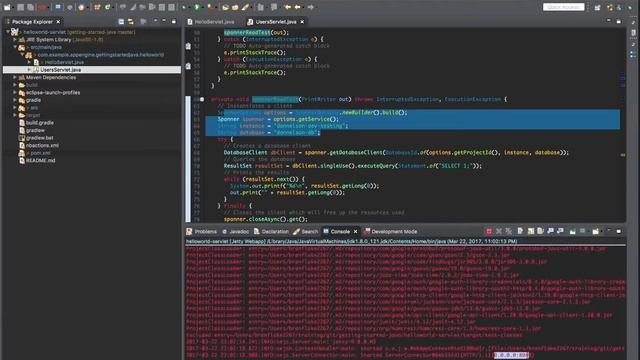Click the Save toolbar icon

coord(20,7)
